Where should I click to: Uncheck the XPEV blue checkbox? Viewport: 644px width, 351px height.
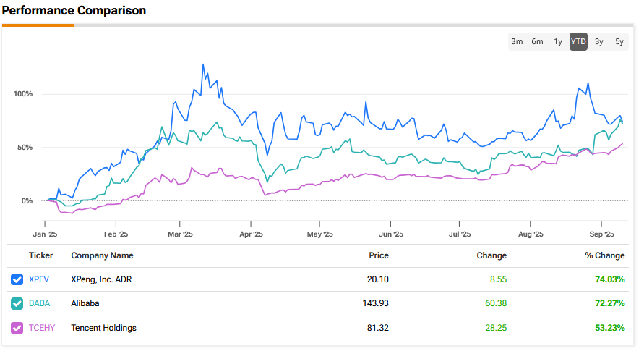coord(17,279)
